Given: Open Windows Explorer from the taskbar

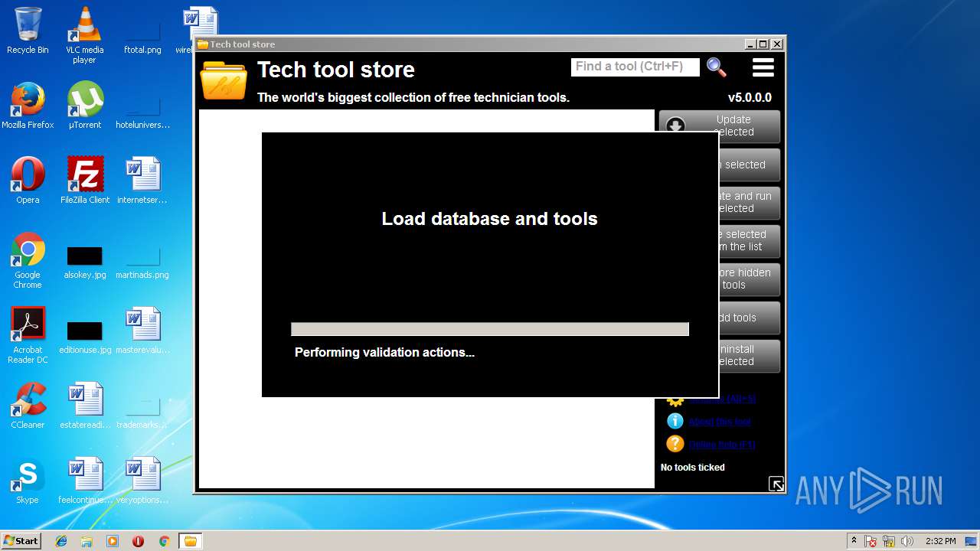Looking at the screenshot, I should [87, 541].
